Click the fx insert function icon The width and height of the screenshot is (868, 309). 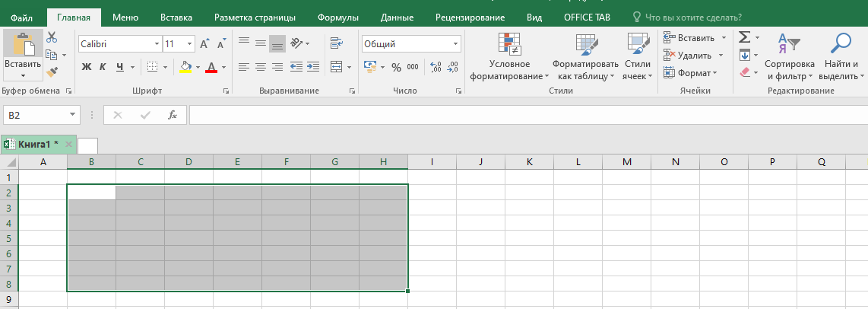(173, 115)
